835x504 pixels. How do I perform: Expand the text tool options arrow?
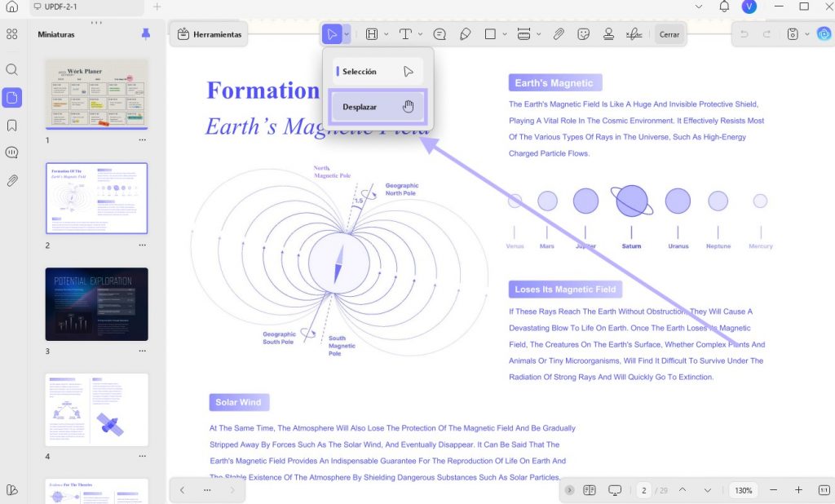(x=420, y=34)
